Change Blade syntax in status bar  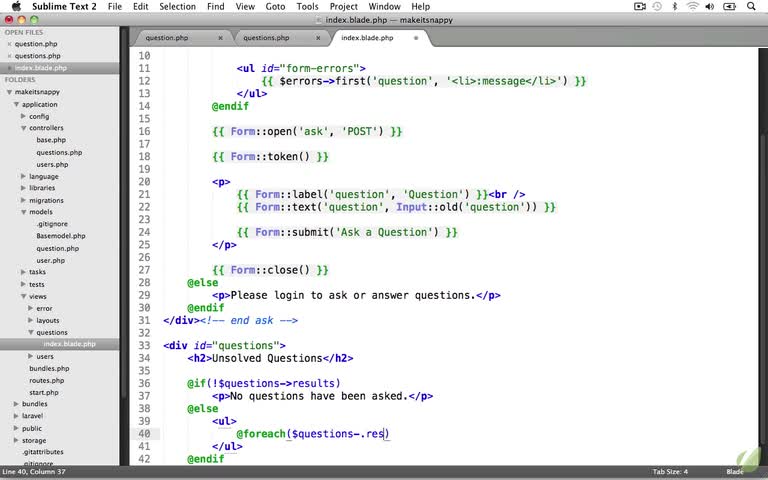pos(735,472)
